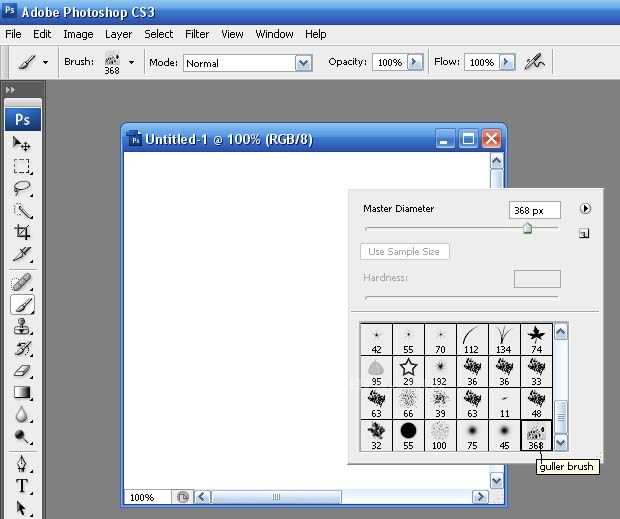The image size is (620, 519).
Task: Open the Select menu
Action: [159, 34]
